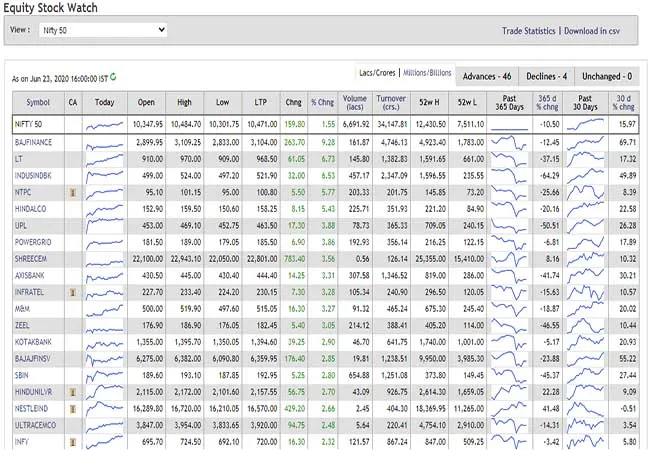Open the ULTRACEMCO stock link
Screen dimensions: 650x450
coord(35,425)
